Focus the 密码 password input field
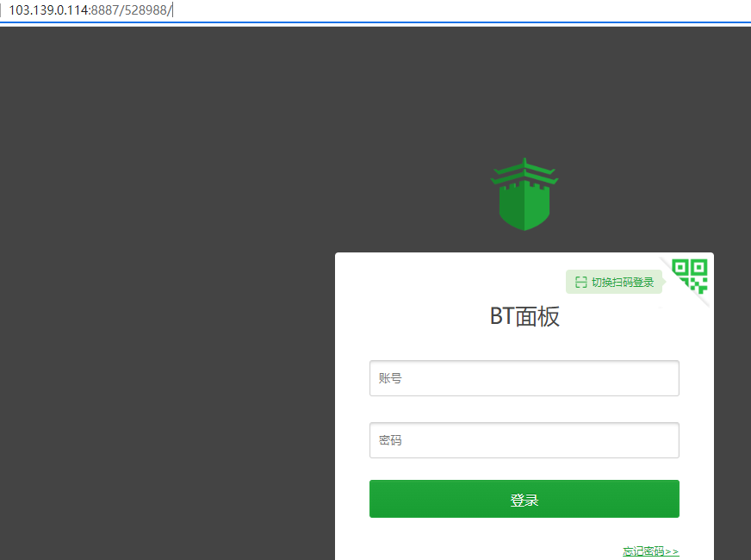This screenshot has width=751, height=560. click(x=524, y=440)
